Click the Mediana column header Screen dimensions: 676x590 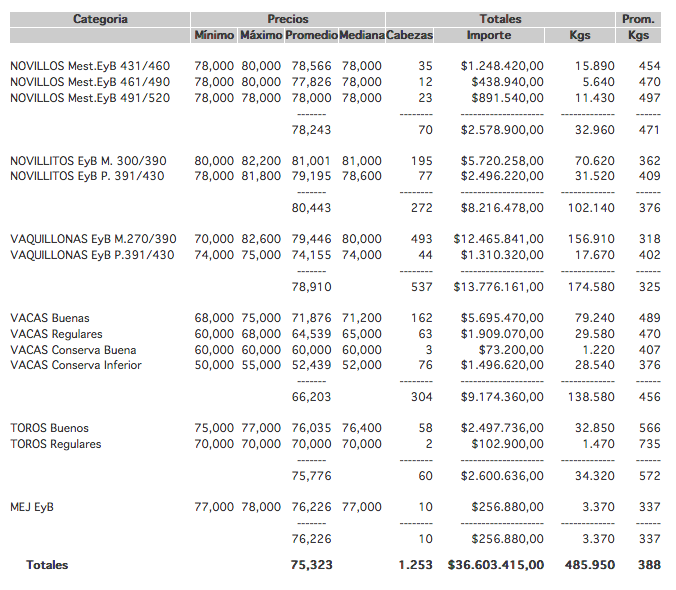pyautogui.click(x=361, y=35)
